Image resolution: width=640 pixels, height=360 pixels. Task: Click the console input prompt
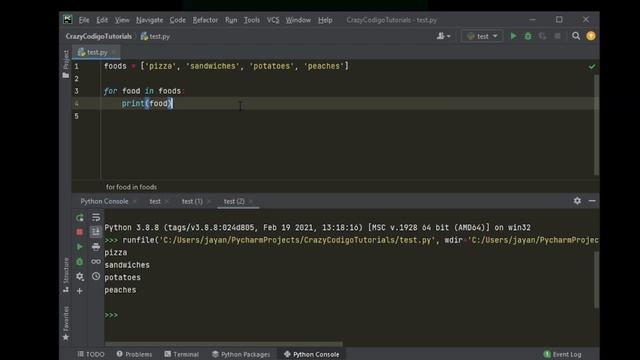coord(111,315)
